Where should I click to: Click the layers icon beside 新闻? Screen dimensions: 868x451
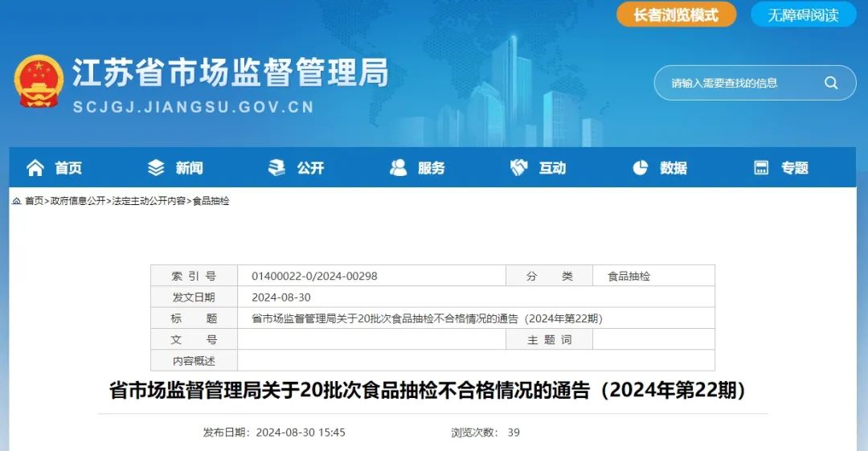156,167
